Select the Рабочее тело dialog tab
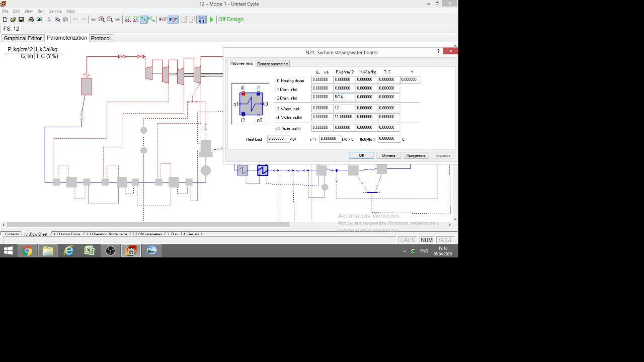 [x=242, y=63]
